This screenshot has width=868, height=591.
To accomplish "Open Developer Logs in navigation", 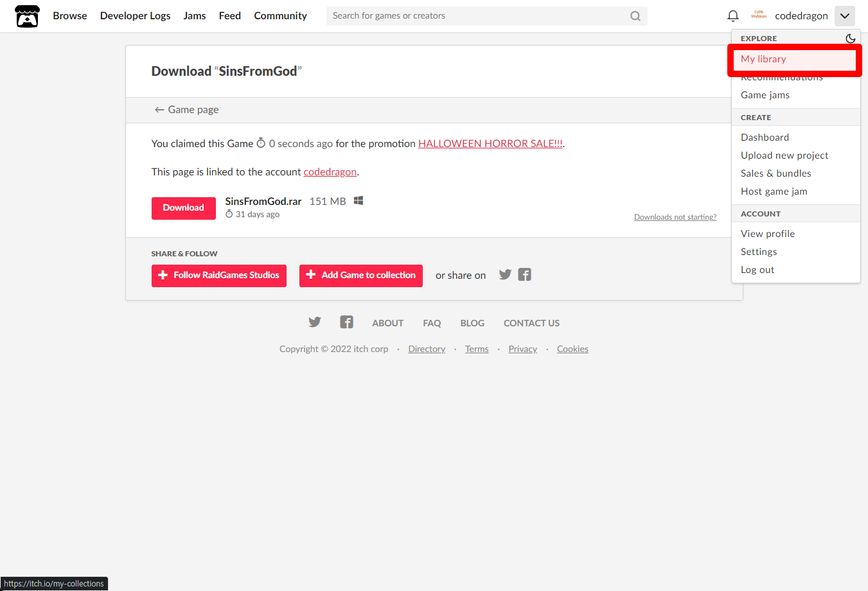I will point(136,16).
